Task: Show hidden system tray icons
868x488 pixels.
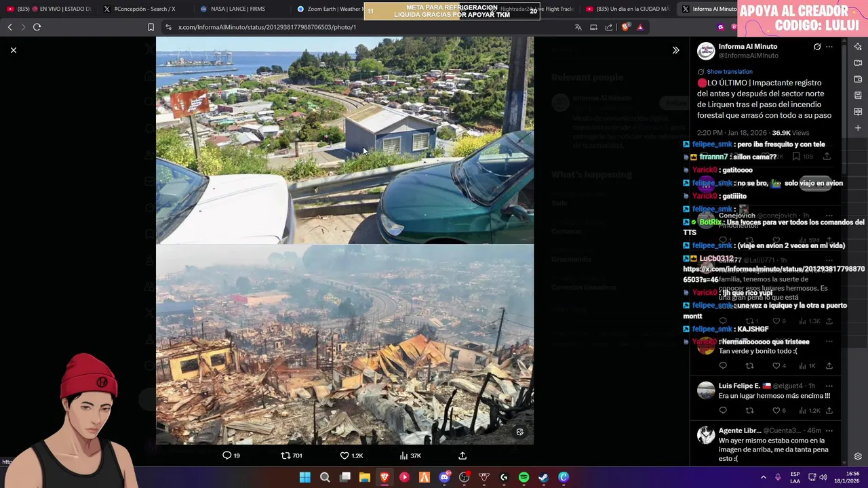Action: (x=763, y=477)
